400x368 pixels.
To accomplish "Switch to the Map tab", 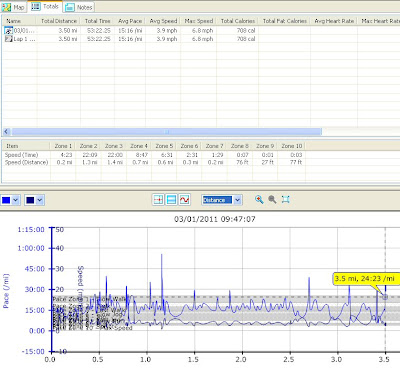I will click(x=13, y=7).
